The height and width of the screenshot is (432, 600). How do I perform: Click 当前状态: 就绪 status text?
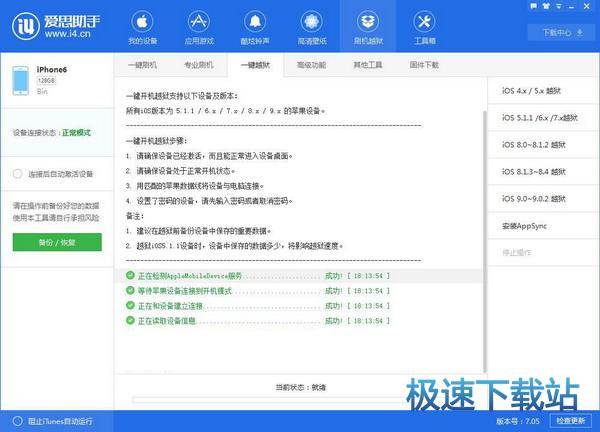click(301, 387)
